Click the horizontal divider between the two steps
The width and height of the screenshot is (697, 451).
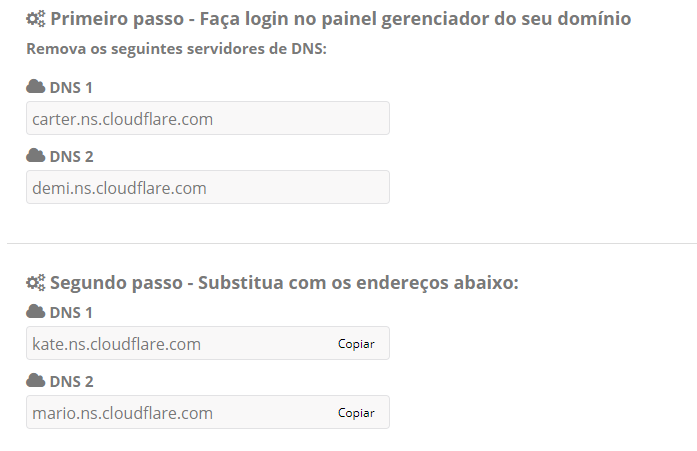(351, 243)
